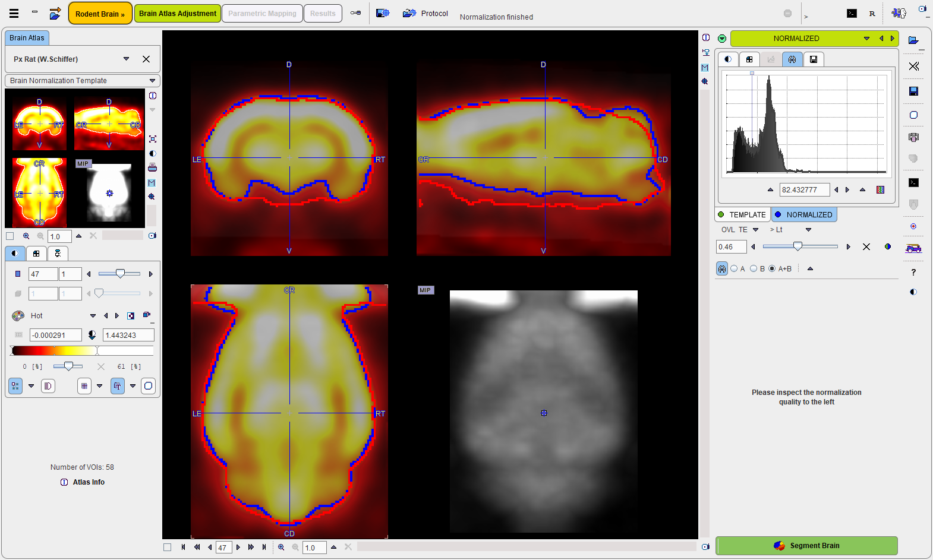Reset fusion blending with X button
The width and height of the screenshot is (933, 560).
click(x=866, y=246)
